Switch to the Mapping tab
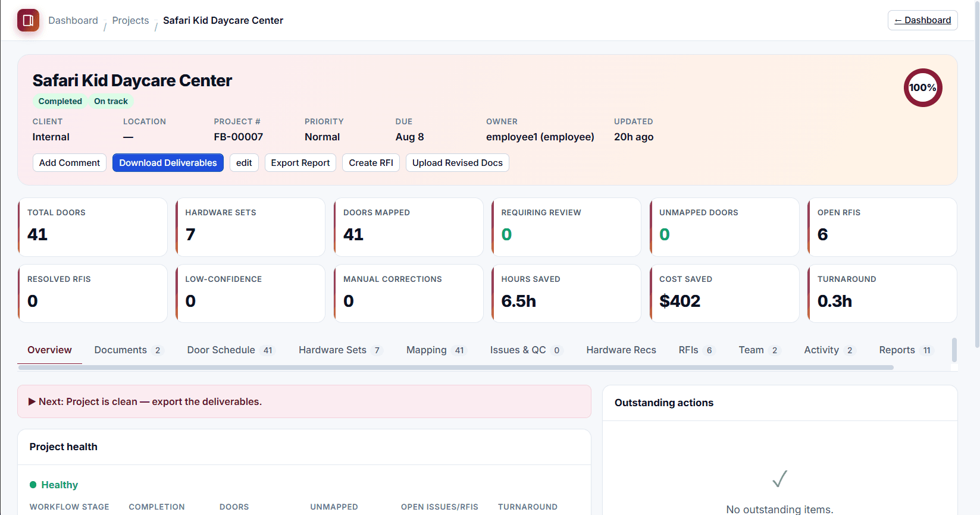The image size is (980, 515). [x=436, y=350]
